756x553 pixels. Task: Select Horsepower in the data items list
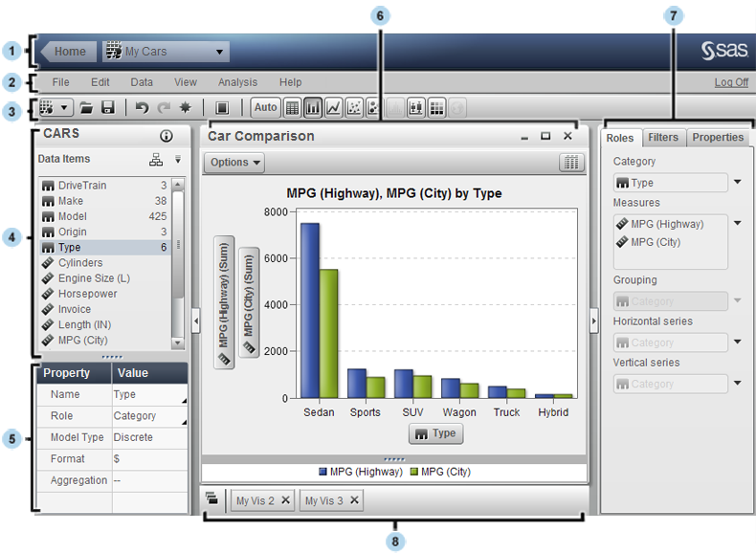coord(87,294)
